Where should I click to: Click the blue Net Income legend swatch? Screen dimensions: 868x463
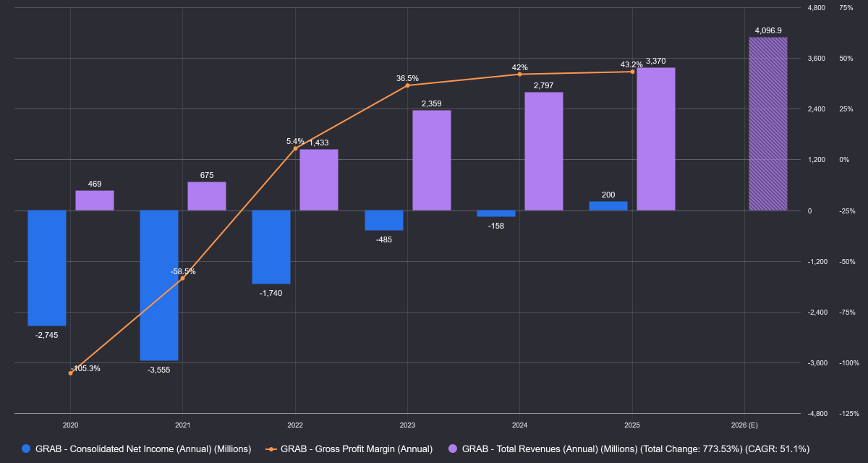(x=27, y=449)
